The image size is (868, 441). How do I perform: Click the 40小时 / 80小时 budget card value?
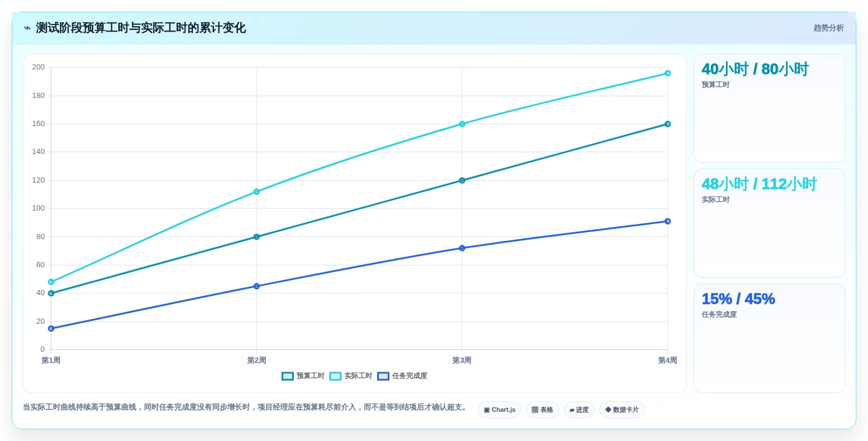coord(755,69)
